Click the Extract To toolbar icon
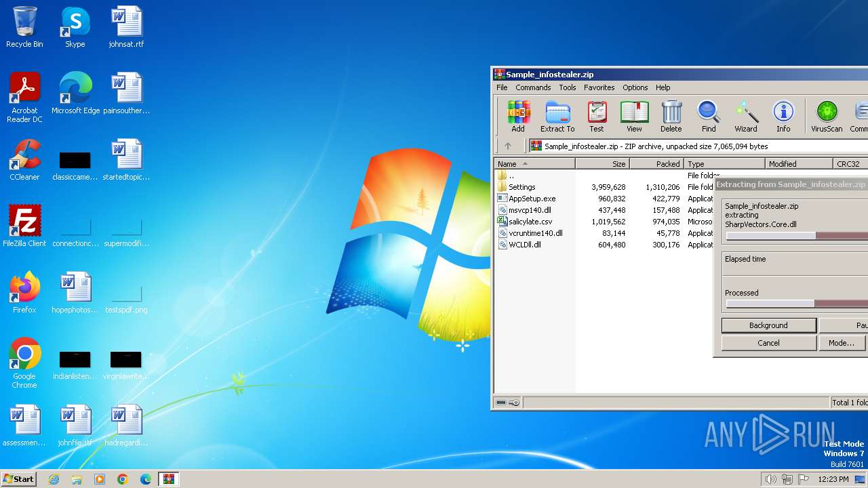Image resolution: width=868 pixels, height=488 pixels. [x=557, y=116]
